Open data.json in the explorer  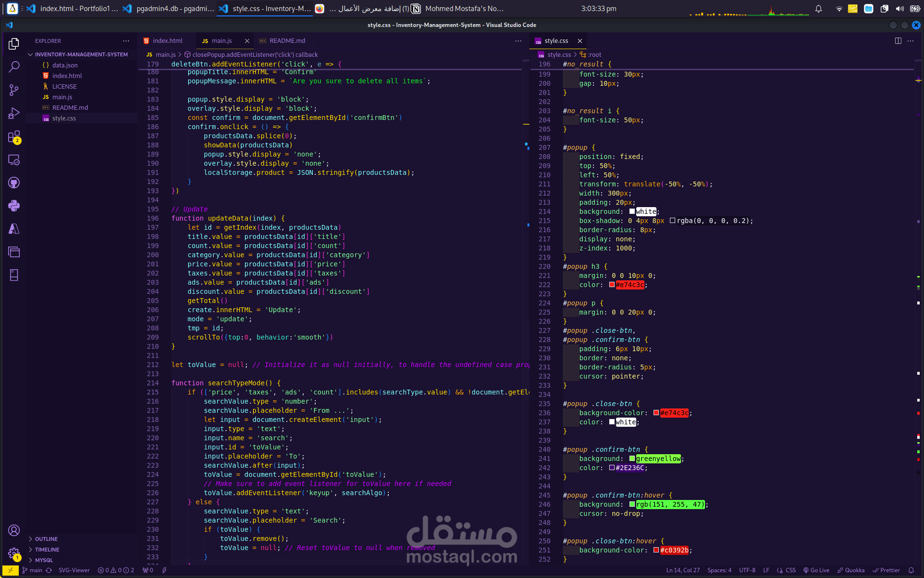coord(64,65)
